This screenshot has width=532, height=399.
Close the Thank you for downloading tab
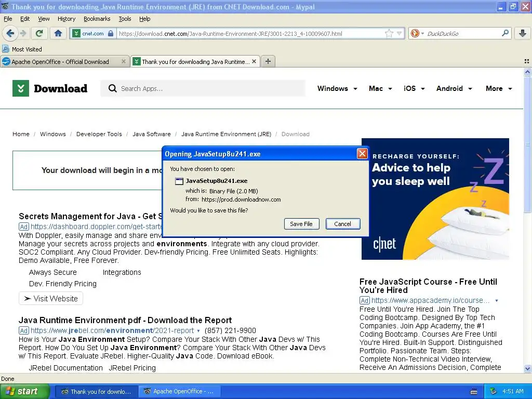point(254,61)
